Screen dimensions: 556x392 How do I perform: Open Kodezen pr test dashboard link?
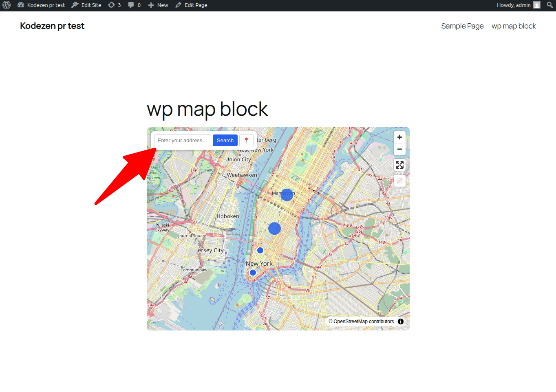[x=41, y=5]
